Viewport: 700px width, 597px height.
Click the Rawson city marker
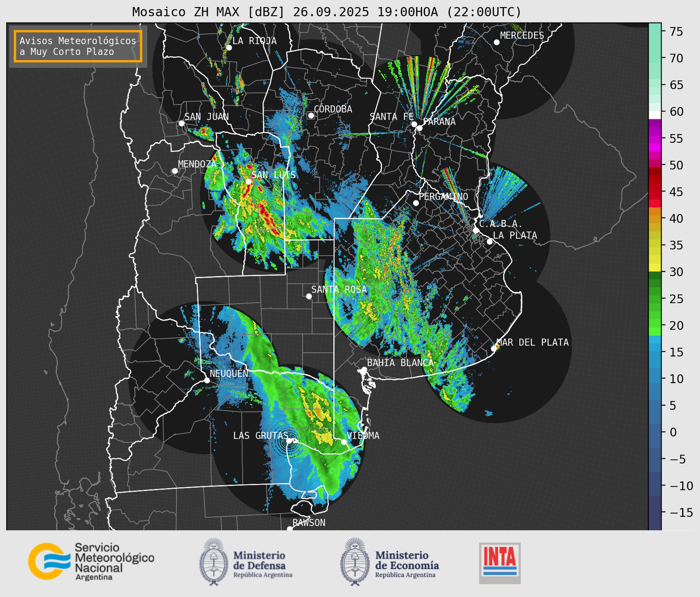pos(290,529)
